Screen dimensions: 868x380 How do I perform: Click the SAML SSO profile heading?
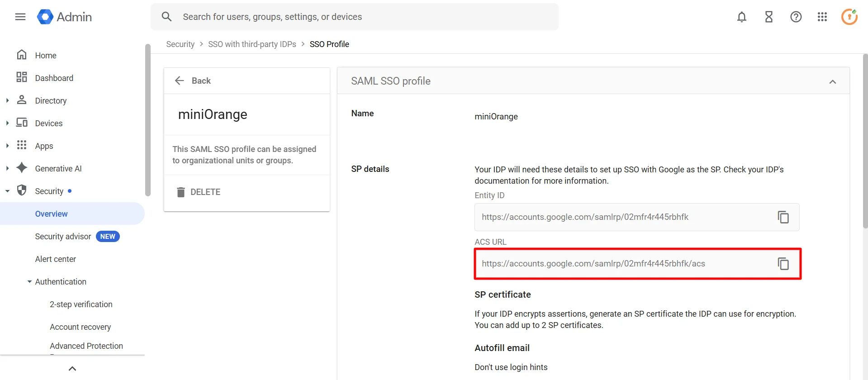click(x=391, y=81)
